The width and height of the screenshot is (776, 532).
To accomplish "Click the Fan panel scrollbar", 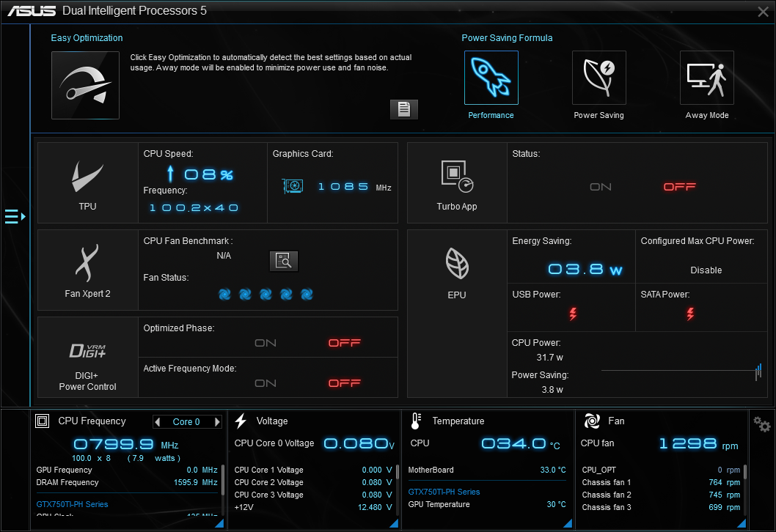I will [744, 472].
